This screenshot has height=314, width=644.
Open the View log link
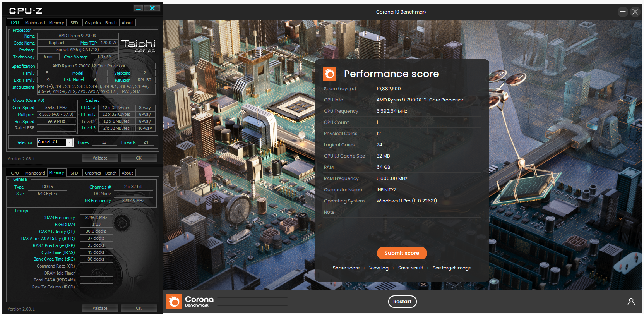click(x=379, y=268)
